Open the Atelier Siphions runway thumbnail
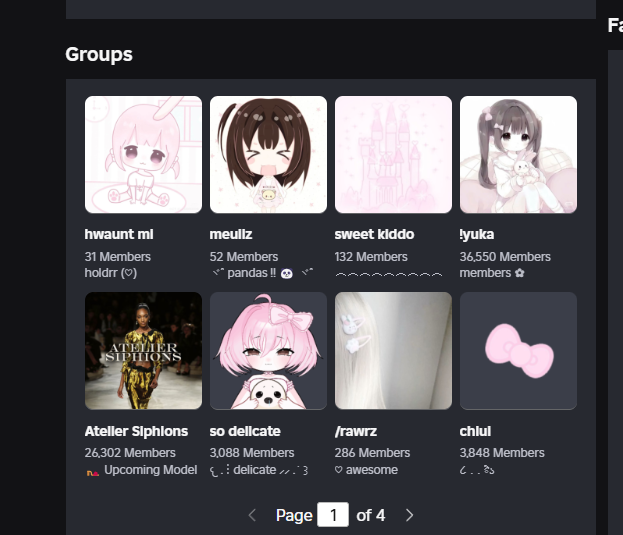The height and width of the screenshot is (535, 623). pos(143,351)
